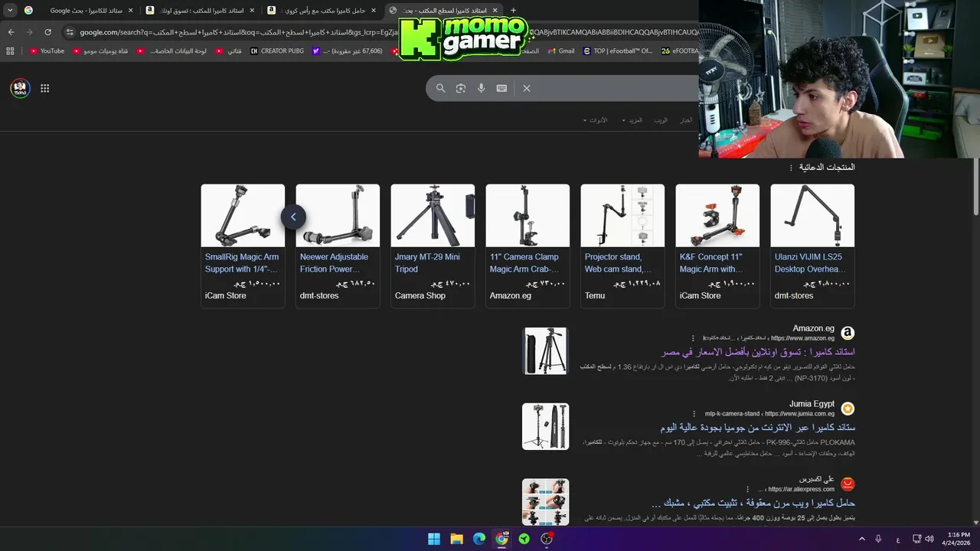980x551 pixels.
Task: Open the green app icon in taskbar
Action: tap(524, 539)
